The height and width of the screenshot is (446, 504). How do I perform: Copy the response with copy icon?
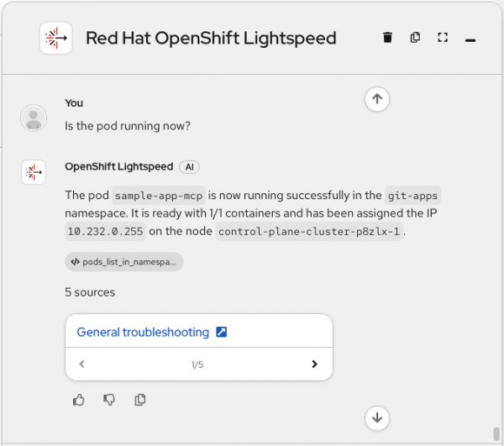point(139,400)
